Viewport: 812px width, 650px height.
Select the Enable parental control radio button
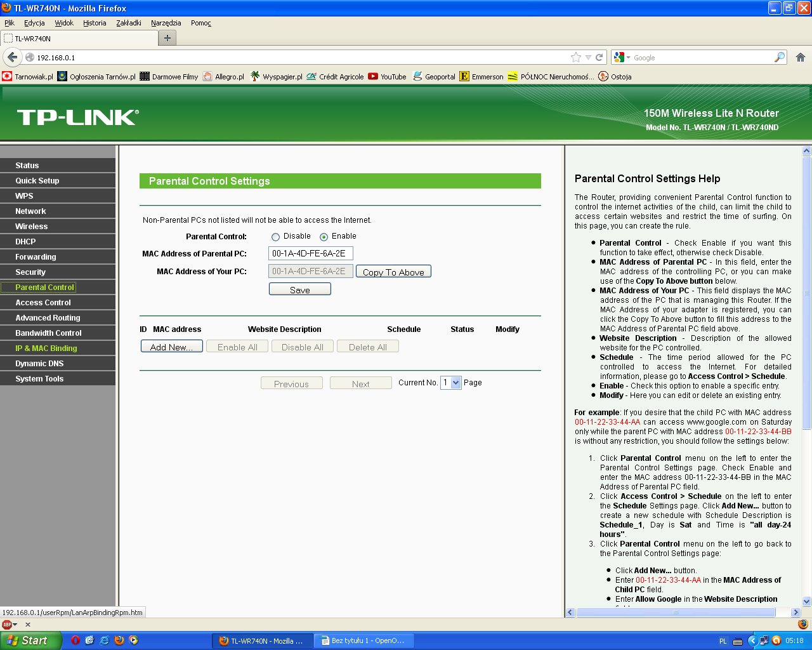(324, 237)
